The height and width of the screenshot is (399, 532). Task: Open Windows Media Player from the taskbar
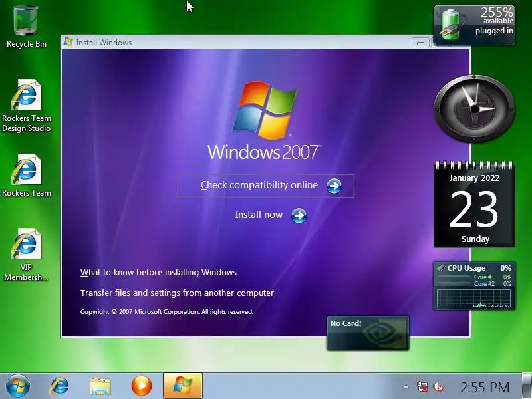[x=142, y=386]
